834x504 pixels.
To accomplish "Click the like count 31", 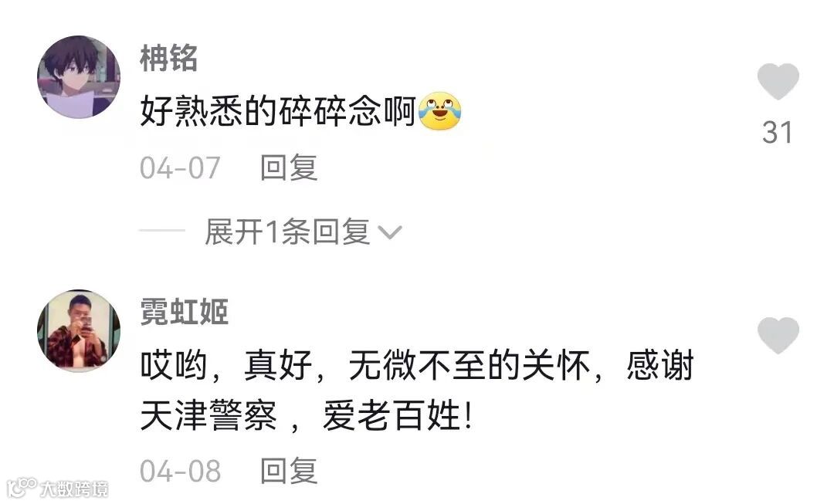I will coord(777,132).
